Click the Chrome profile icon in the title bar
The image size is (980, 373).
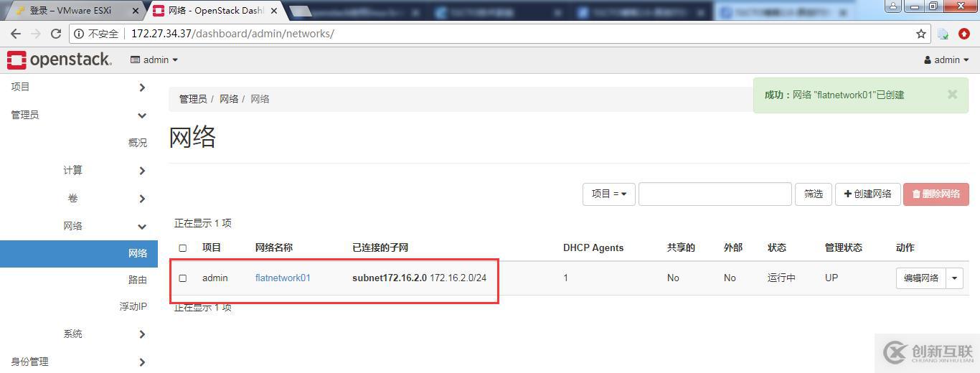[893, 6]
